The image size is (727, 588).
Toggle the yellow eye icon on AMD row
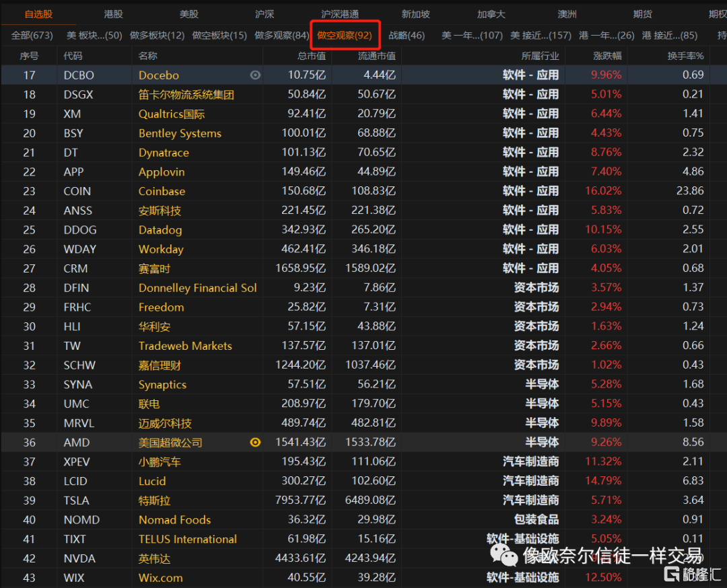[x=255, y=443]
